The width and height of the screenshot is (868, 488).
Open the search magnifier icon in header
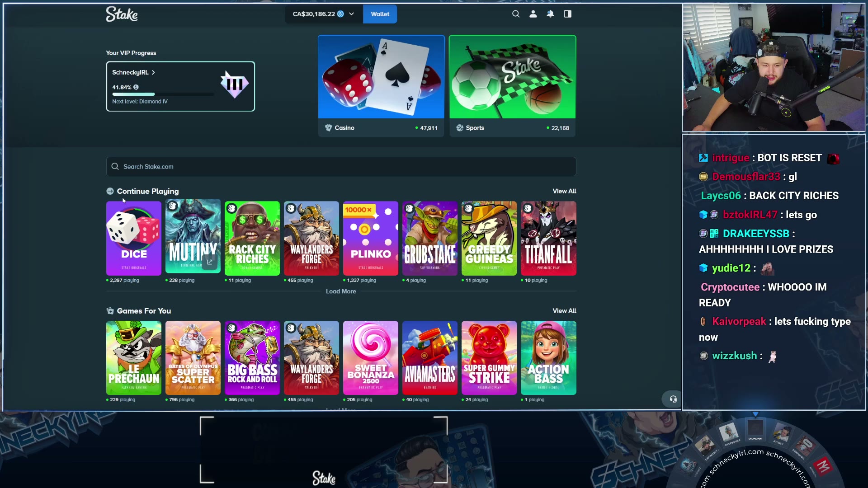516,14
